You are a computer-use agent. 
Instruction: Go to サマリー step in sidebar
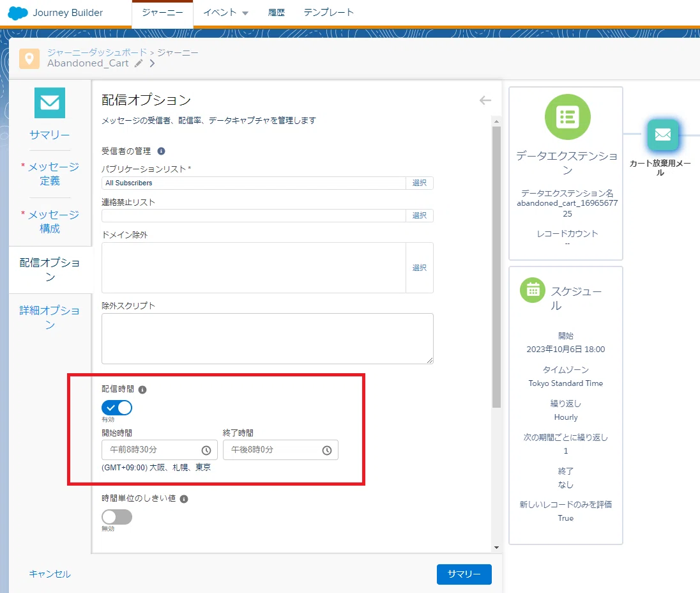tap(50, 134)
